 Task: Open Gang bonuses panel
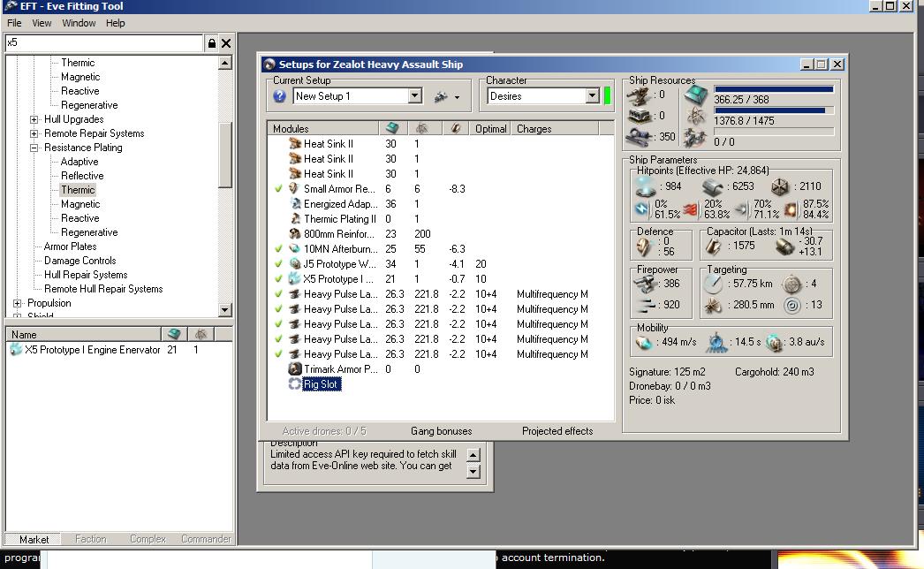pyautogui.click(x=442, y=431)
